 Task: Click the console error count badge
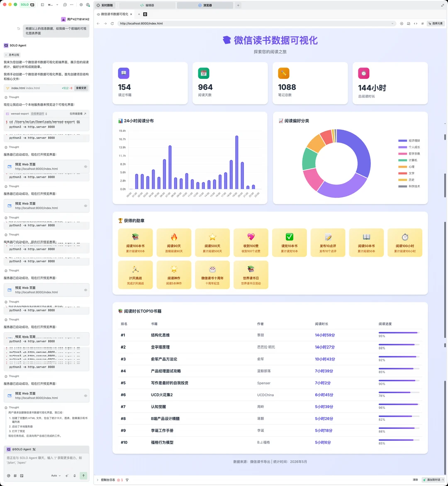[120, 480]
